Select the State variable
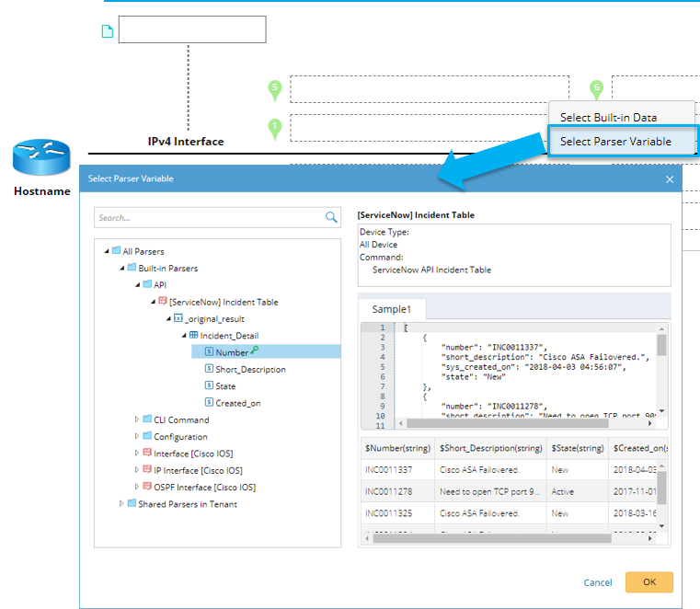The image size is (700, 609). (225, 386)
